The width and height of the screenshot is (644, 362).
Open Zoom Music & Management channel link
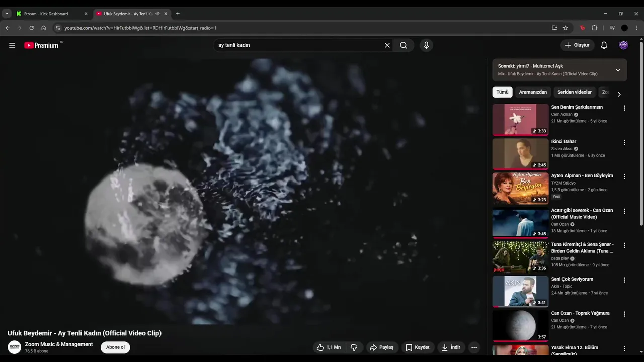59,344
